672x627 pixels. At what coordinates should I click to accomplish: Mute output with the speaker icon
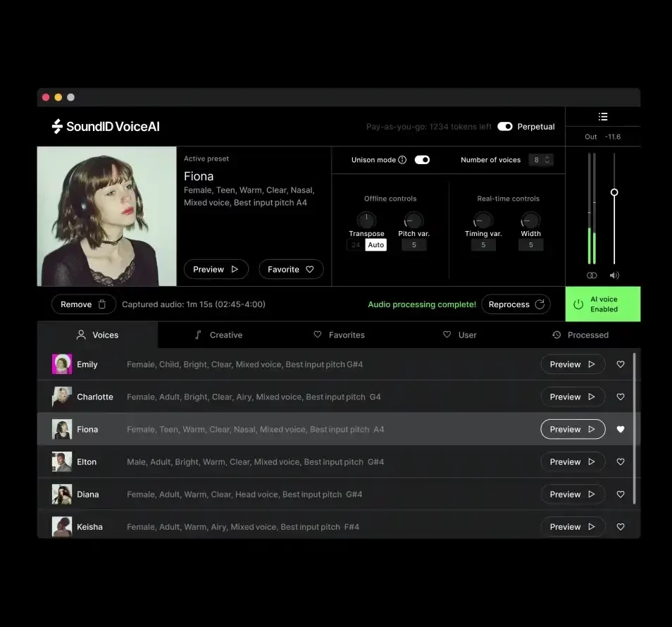(614, 275)
